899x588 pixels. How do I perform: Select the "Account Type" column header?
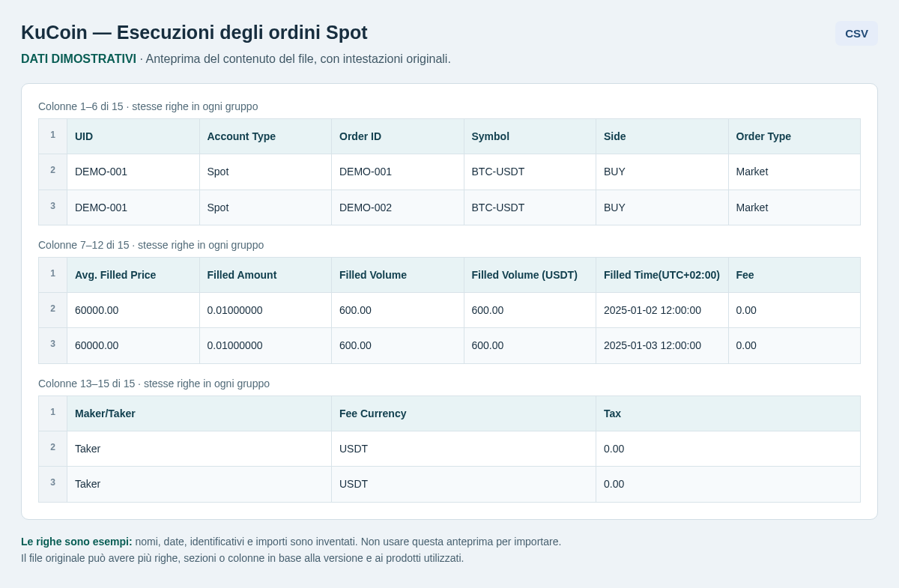[x=266, y=136]
